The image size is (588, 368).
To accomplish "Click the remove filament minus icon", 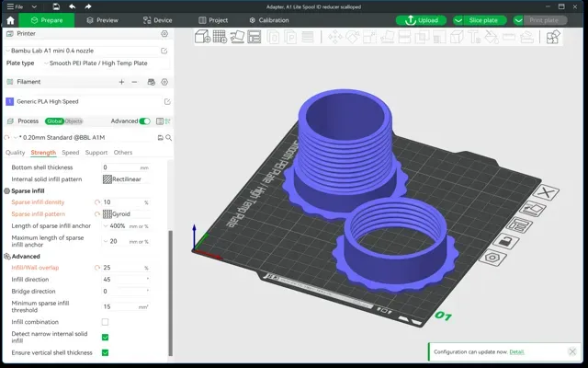I will click(x=134, y=82).
